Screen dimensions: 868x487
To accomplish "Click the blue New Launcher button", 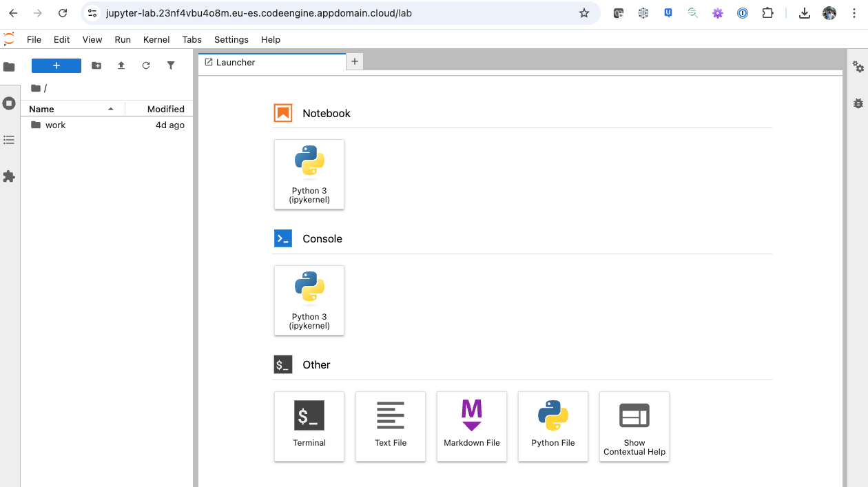I will point(56,65).
